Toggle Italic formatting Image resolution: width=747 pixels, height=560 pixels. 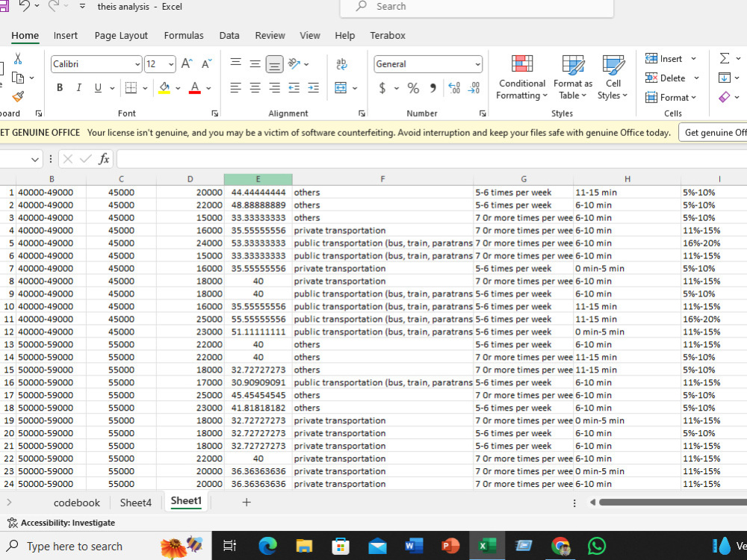79,87
